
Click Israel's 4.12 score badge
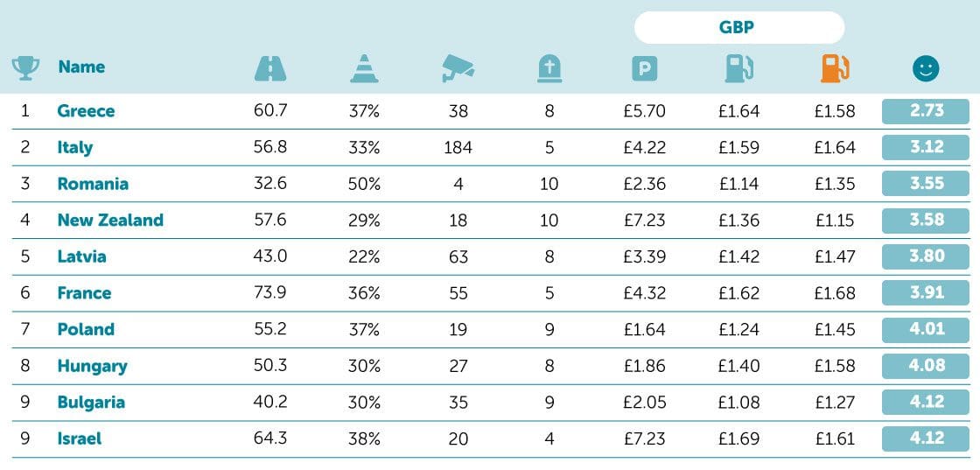[926, 438]
